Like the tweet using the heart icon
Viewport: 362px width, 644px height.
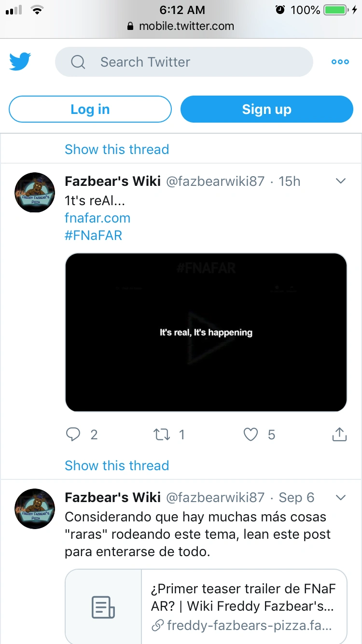coord(251,434)
